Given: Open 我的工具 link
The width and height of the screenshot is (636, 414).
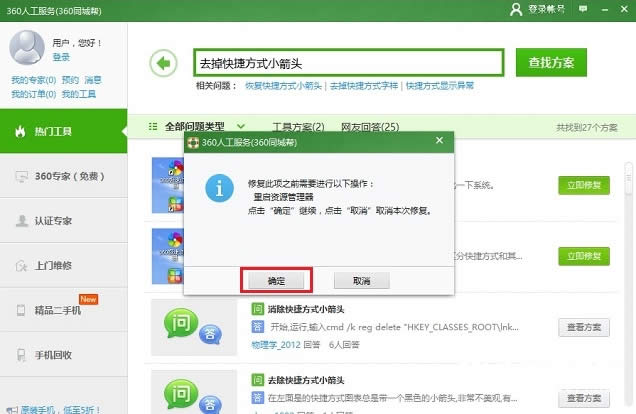Looking at the screenshot, I should (x=79, y=94).
